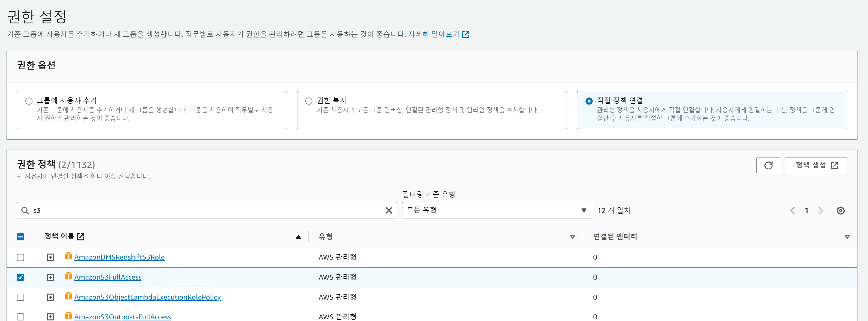868x321 pixels.
Task: Toggle the select-all policies header checkbox
Action: [x=21, y=237]
